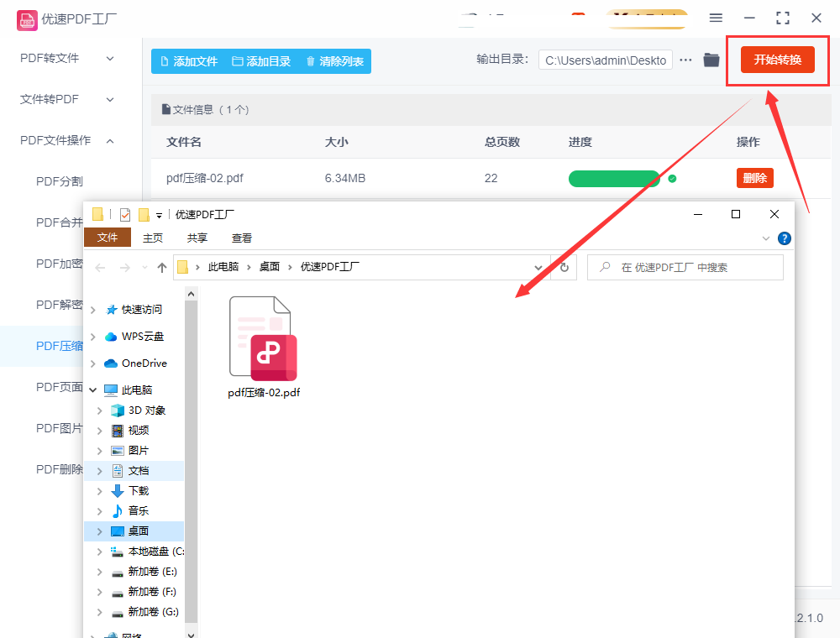This screenshot has width=840, height=638.
Task: Click the 添加目录 button
Action: [x=261, y=61]
